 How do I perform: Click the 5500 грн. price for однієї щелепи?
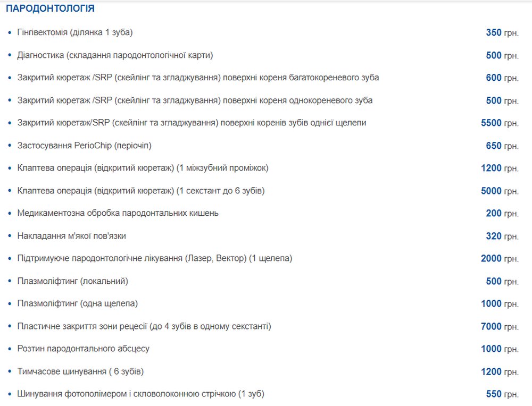[x=500, y=123]
